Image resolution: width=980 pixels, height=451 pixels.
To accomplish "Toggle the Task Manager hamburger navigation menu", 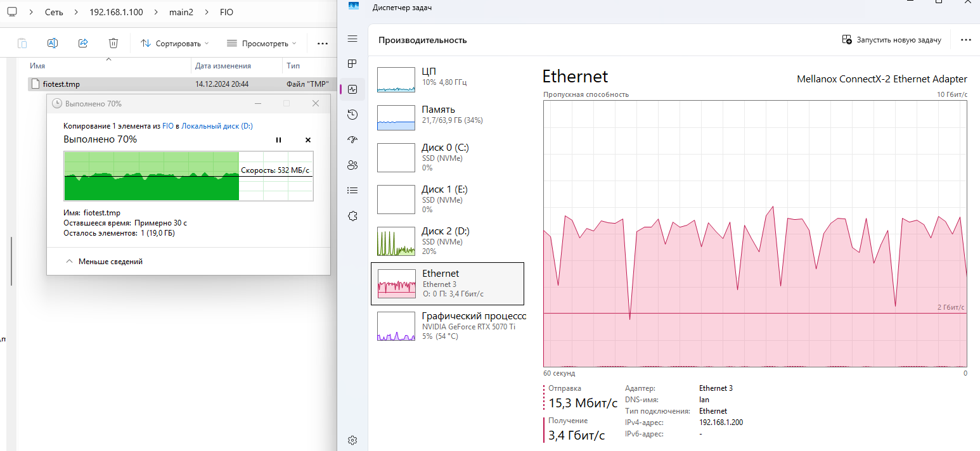I will [353, 39].
